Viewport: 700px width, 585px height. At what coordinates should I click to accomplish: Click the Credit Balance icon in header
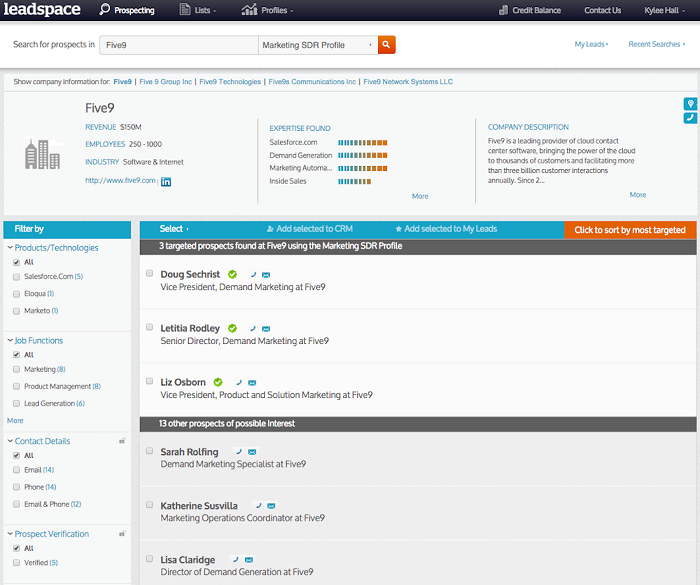click(x=503, y=10)
